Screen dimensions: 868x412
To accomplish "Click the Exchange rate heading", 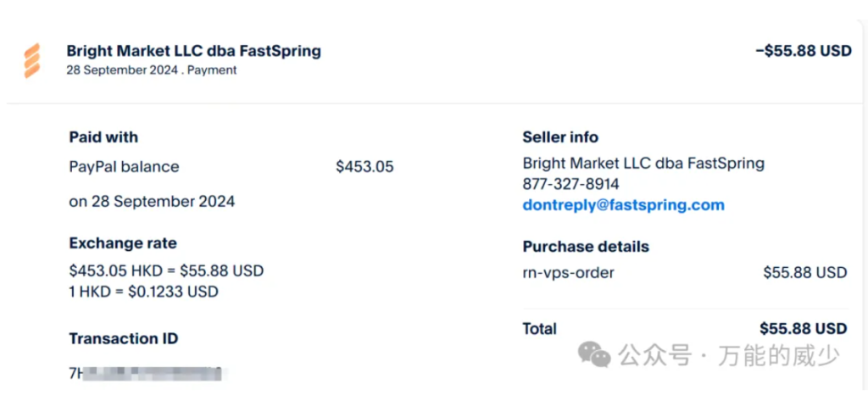I will coord(123,243).
